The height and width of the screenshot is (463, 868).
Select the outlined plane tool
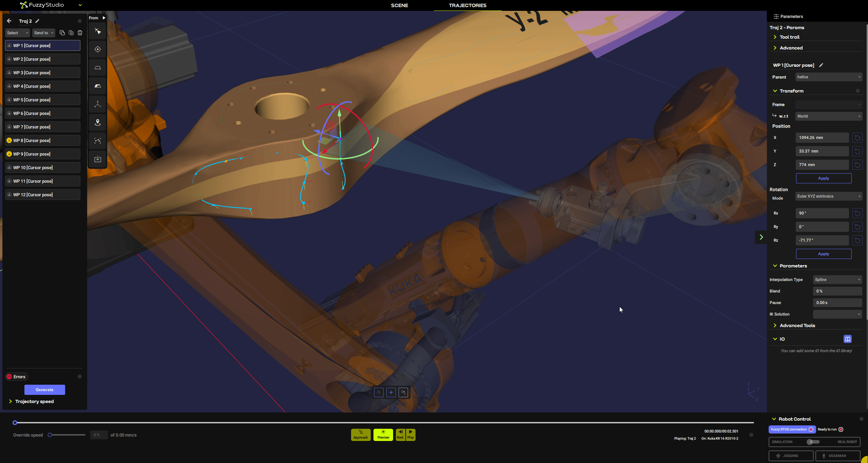pyautogui.click(x=98, y=68)
